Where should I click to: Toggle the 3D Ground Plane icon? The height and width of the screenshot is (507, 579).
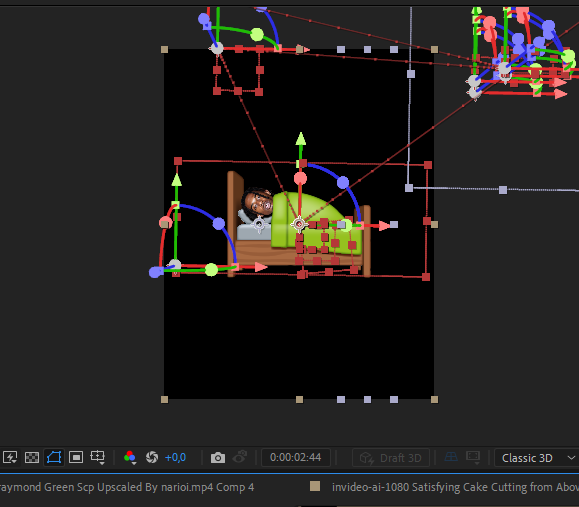(x=451, y=457)
